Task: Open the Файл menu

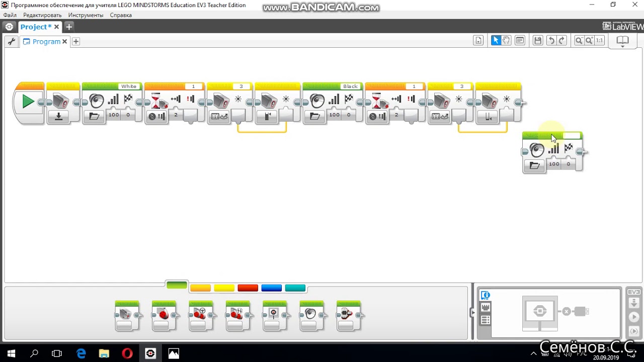Action: [x=10, y=15]
